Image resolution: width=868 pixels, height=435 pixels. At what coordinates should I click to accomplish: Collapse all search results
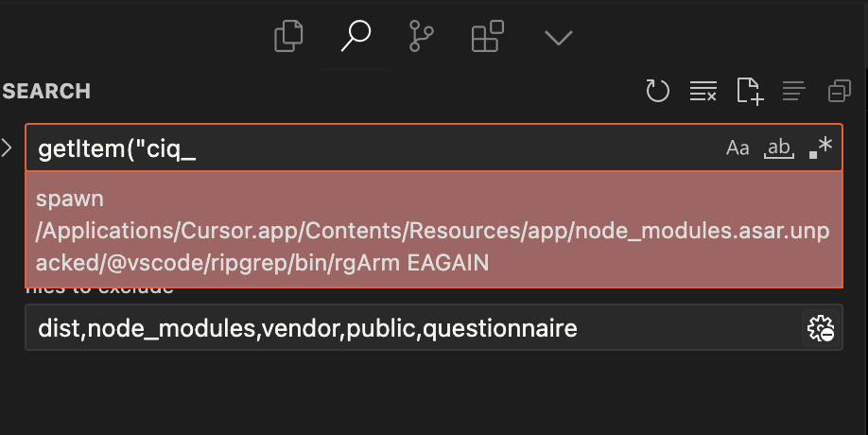(840, 91)
